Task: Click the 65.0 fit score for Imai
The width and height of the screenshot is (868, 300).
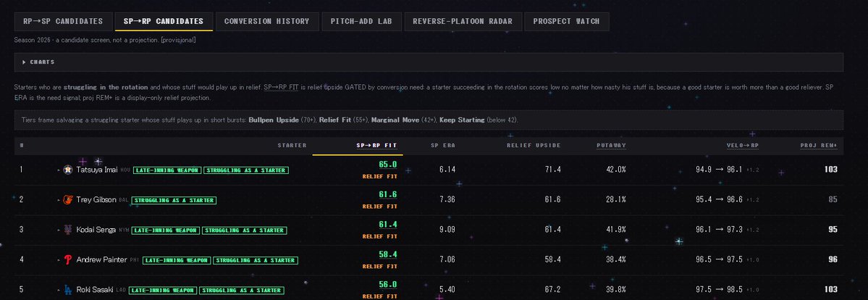Action: (x=387, y=164)
